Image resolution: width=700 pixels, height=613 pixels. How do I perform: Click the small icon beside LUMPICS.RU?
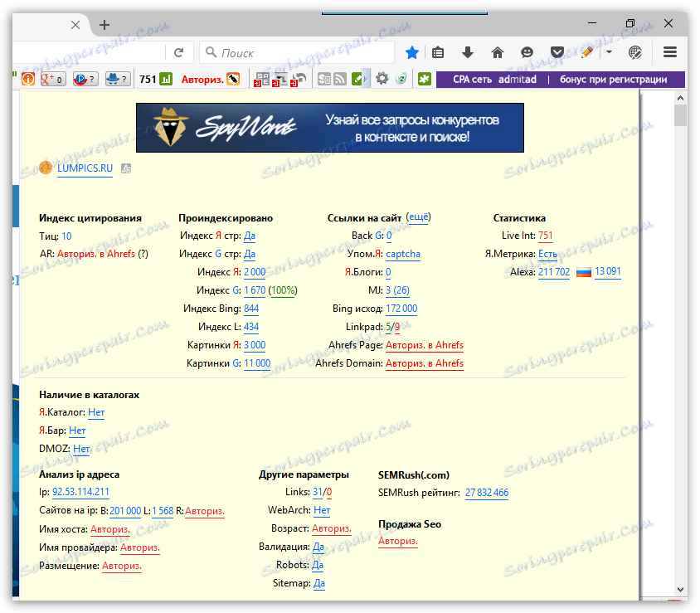(126, 168)
